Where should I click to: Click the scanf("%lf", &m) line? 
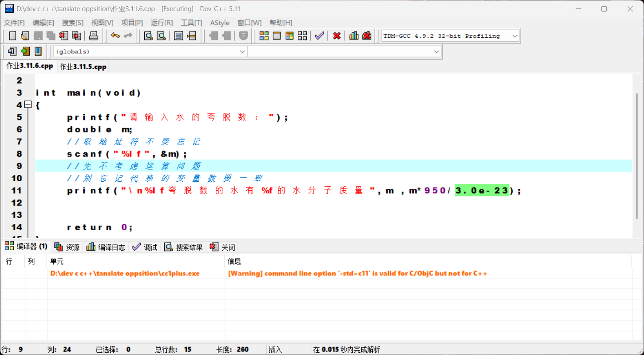127,154
